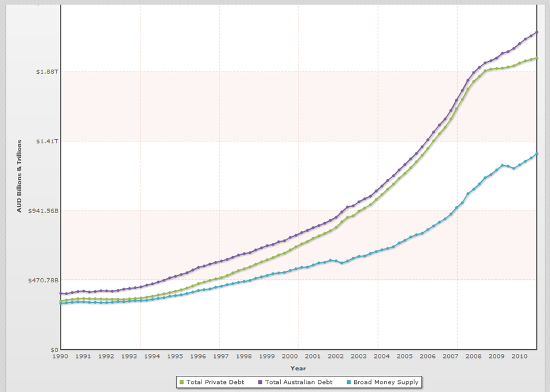Click the green Total Private Debt legend swatch
Image resolution: width=550 pixels, height=392 pixels.
[181, 382]
